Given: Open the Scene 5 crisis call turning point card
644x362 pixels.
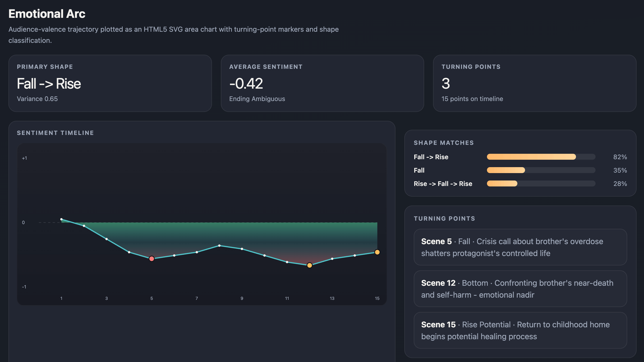Looking at the screenshot, I should click(520, 247).
